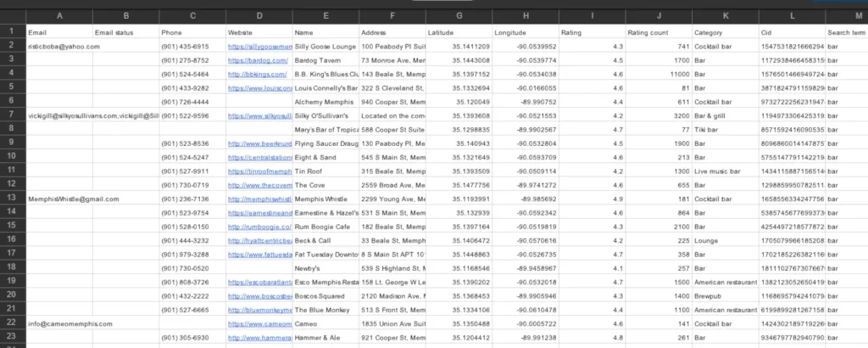Select the Tiki bar category cell
Screen dimensions: 868x348
point(726,130)
